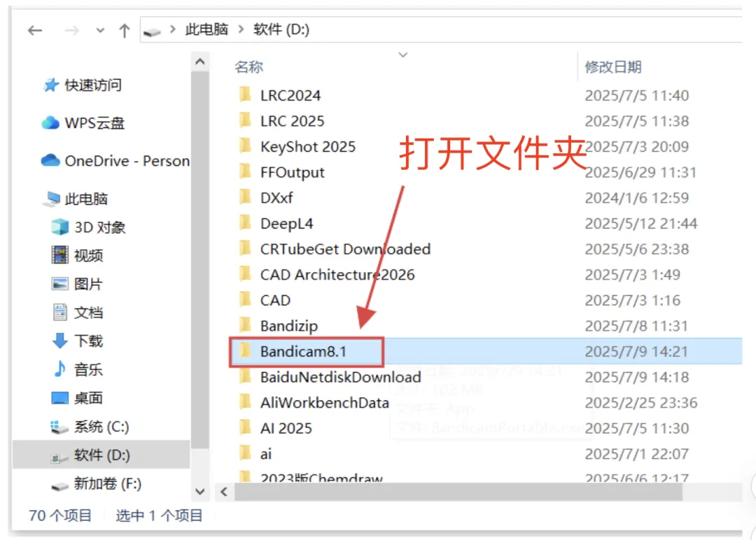Image resolution: width=756 pixels, height=540 pixels.
Task: Click 此电脑 in the address bar
Action: pyautogui.click(x=206, y=30)
